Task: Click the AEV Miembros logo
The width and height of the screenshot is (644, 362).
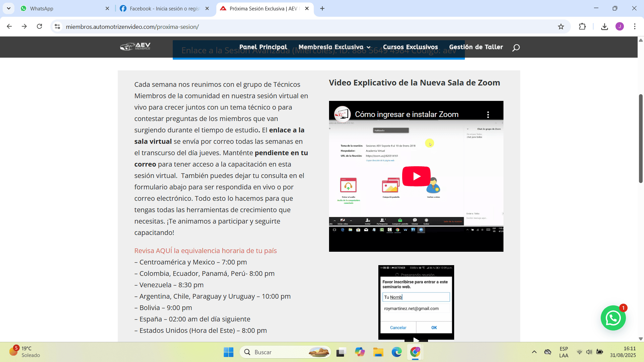Action: click(136, 47)
